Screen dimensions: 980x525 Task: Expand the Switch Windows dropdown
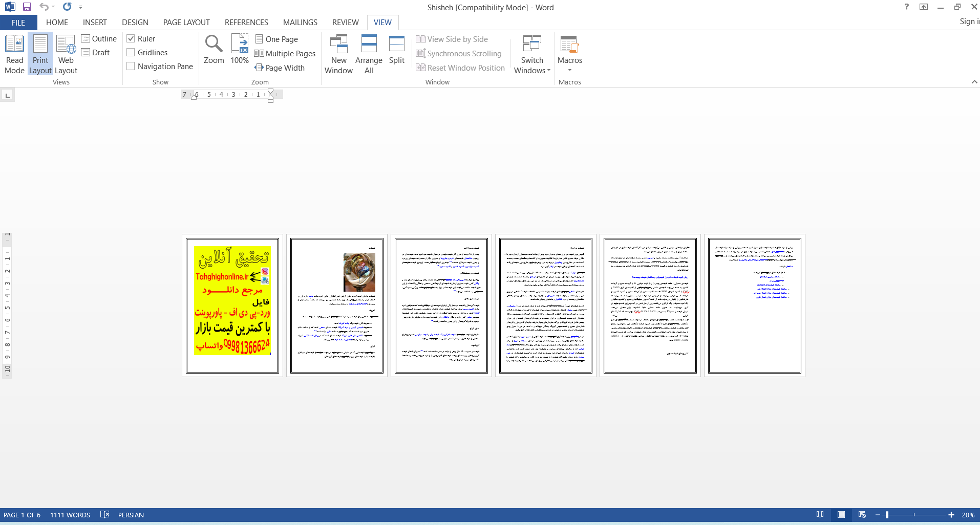point(549,71)
